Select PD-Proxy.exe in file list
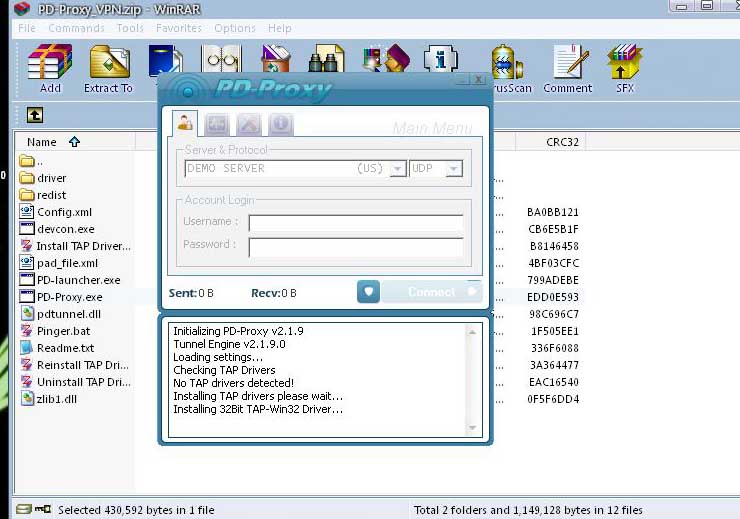This screenshot has height=519, width=740. click(x=61, y=297)
